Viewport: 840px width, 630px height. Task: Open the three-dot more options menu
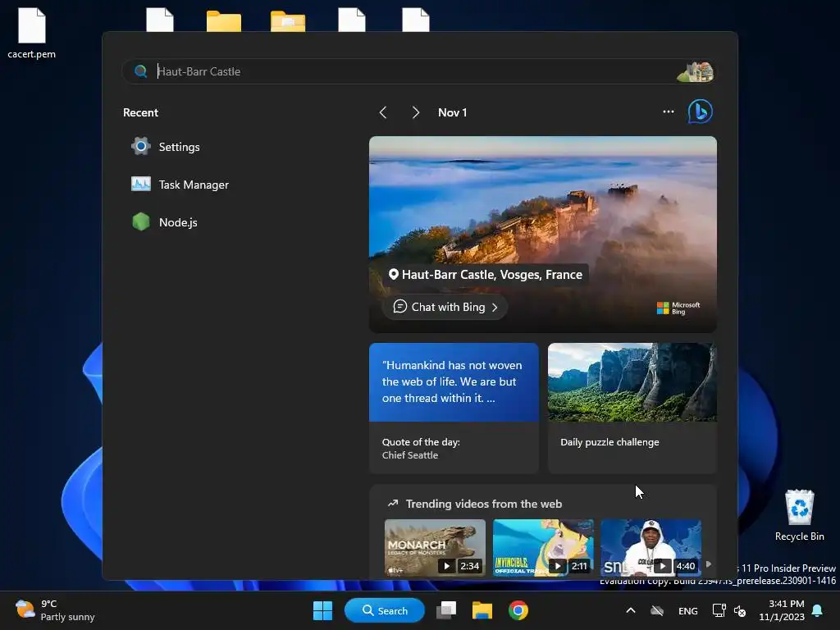click(x=668, y=112)
